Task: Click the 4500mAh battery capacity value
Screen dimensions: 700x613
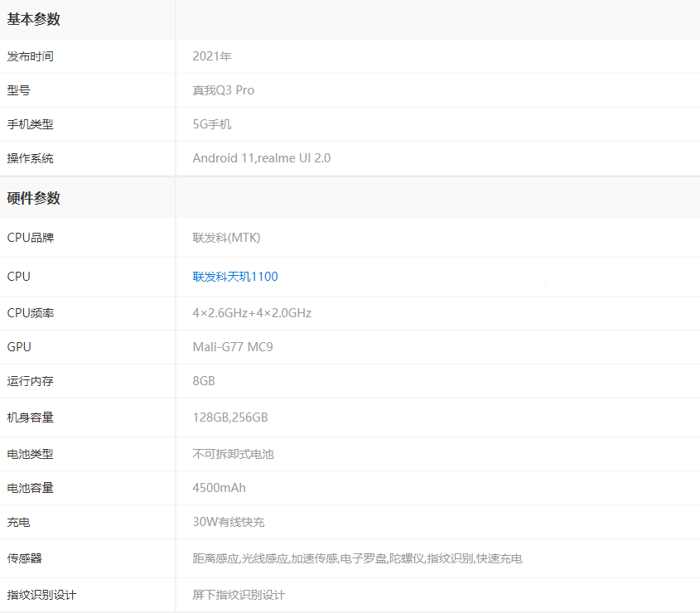Action: (220, 488)
